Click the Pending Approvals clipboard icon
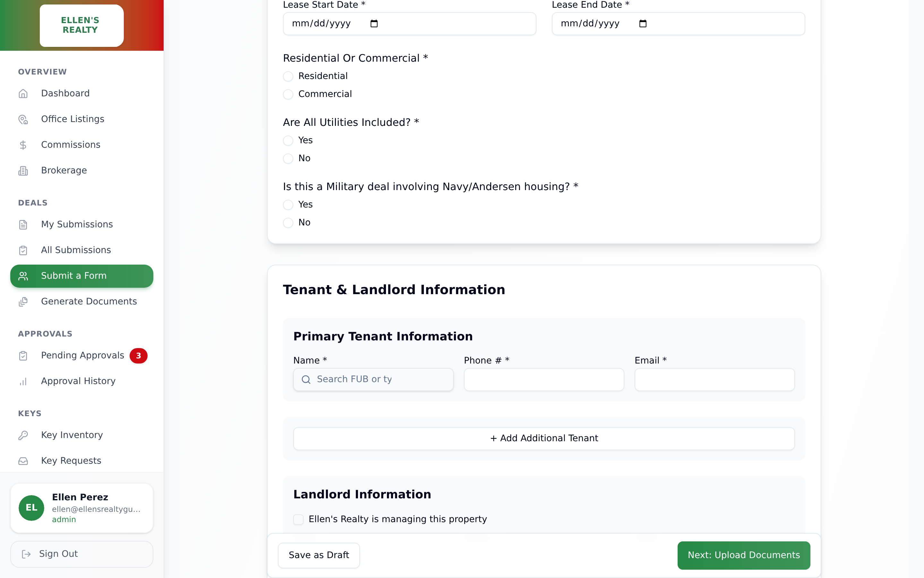The height and width of the screenshot is (578, 924). 23,355
